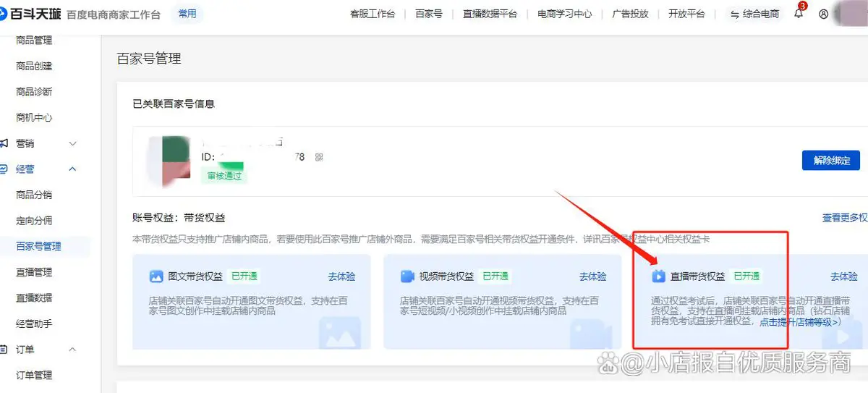Click the 视频带货权益 camera icon
This screenshot has width=868, height=393.
tap(407, 276)
